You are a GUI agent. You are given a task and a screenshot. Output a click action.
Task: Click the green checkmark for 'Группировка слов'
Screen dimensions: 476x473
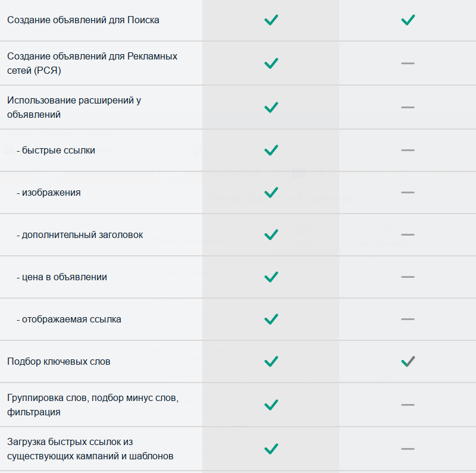tap(271, 405)
